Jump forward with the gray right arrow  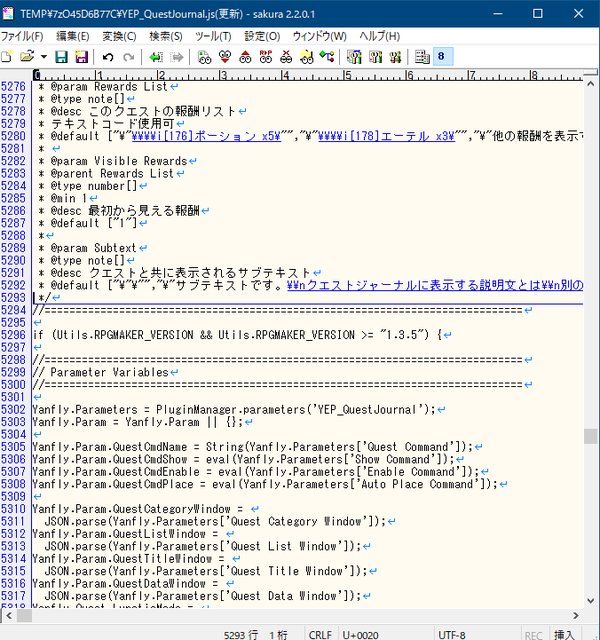click(x=176, y=57)
